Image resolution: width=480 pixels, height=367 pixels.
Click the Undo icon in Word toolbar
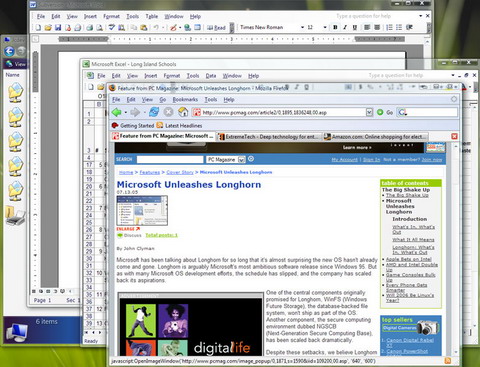(x=156, y=27)
